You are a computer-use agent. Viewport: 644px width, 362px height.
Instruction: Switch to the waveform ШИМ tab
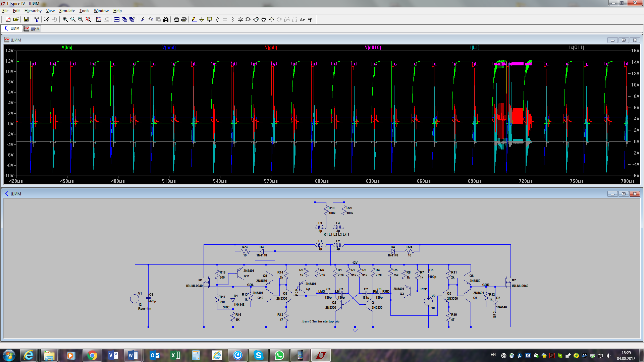point(32,29)
